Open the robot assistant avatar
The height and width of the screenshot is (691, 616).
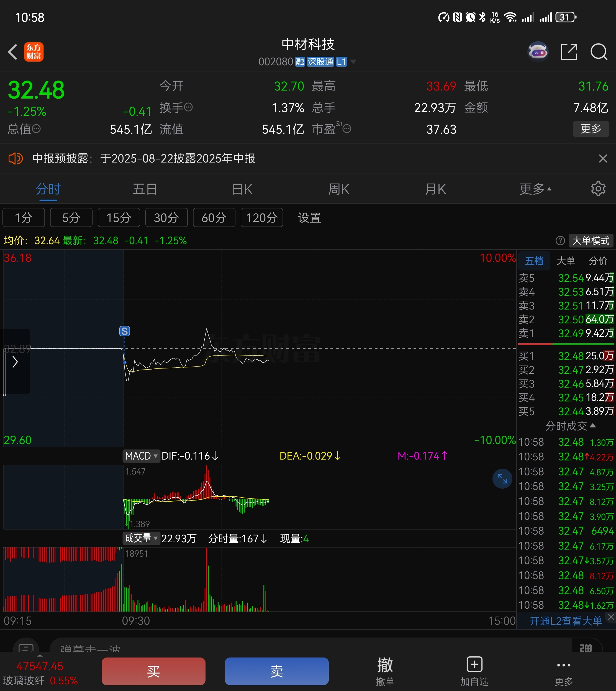(538, 52)
